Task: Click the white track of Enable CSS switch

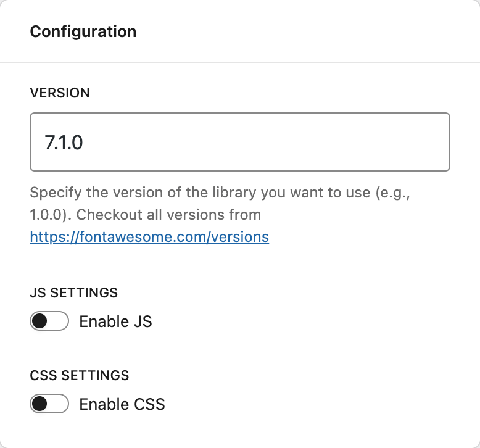Action: coord(59,404)
